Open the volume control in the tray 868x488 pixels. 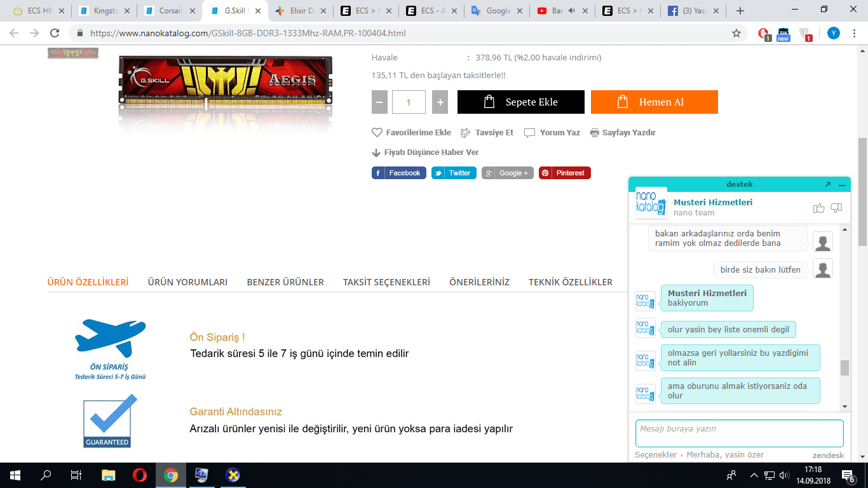[784, 475]
